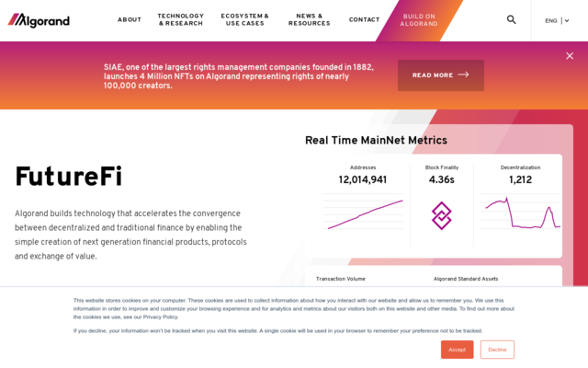Open News & Resources menu
Image resolution: width=588 pixels, height=368 pixels.
[x=310, y=19]
